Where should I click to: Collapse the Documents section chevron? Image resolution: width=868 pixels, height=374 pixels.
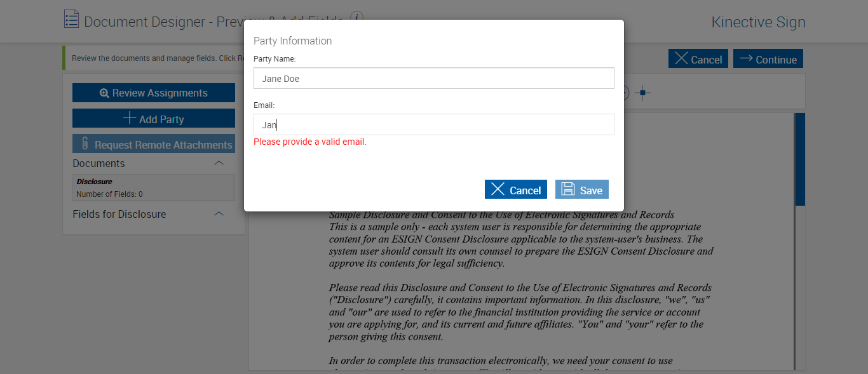(x=219, y=163)
